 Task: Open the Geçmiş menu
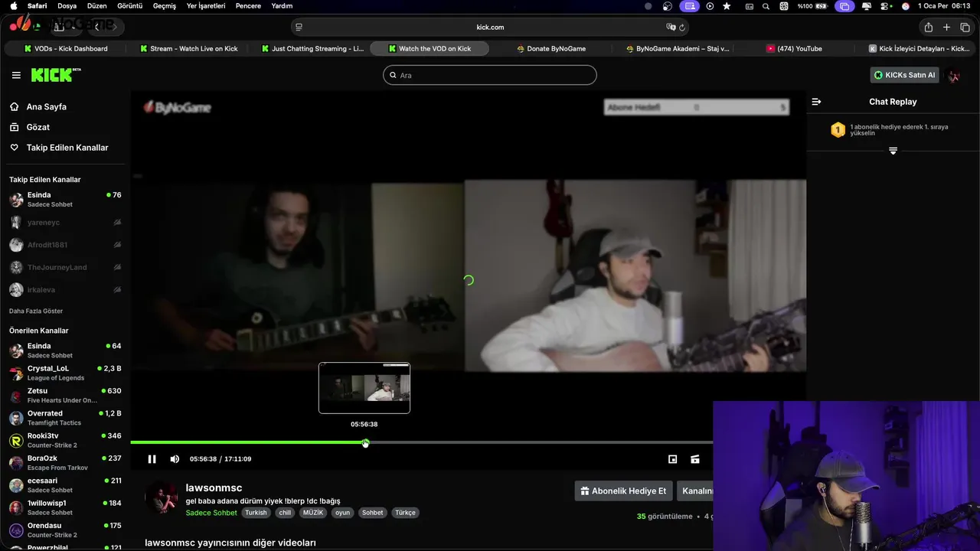click(x=165, y=5)
